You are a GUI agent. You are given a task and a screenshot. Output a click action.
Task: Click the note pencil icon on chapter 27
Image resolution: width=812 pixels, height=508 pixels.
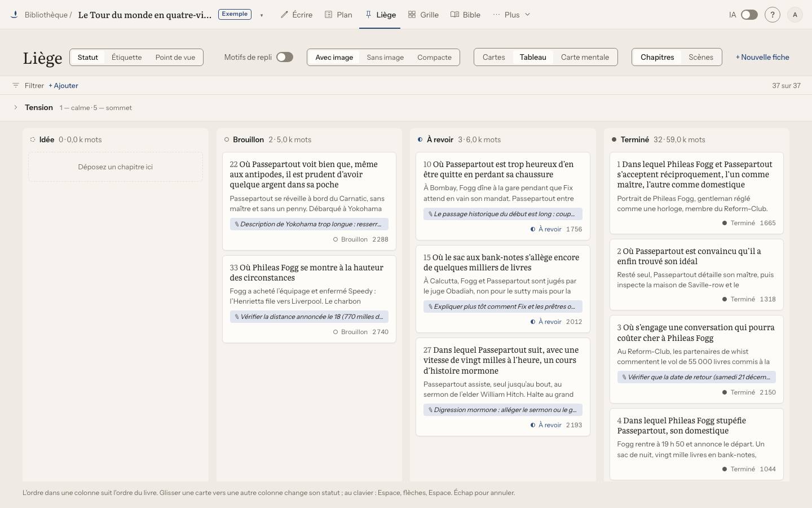tap(430, 410)
